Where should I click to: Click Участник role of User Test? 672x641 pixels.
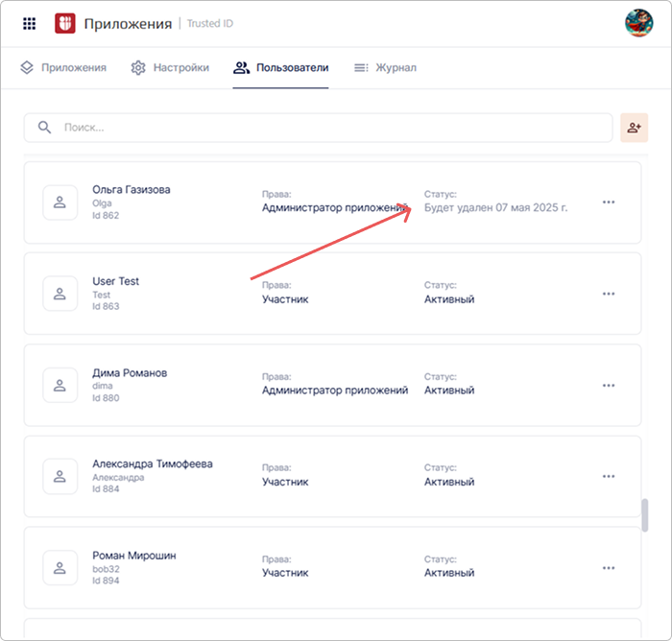(x=285, y=299)
